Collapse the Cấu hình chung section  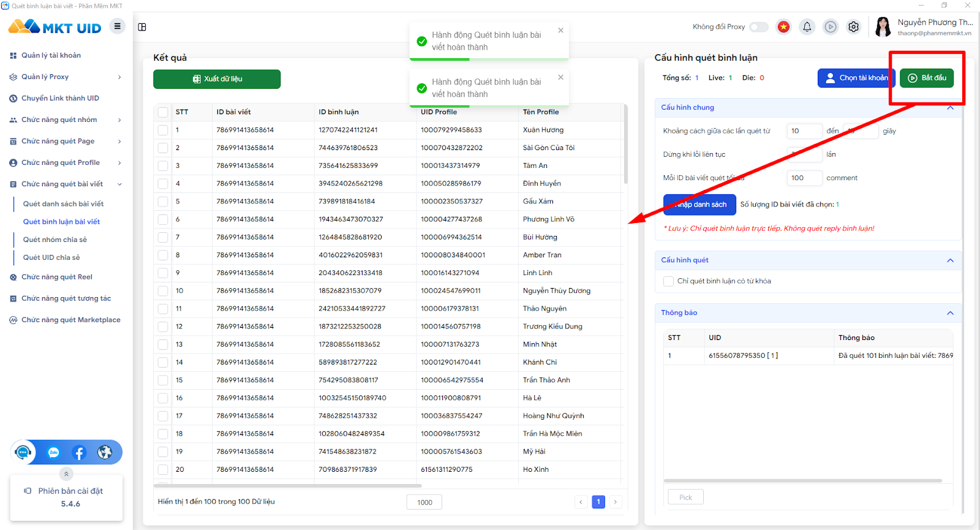(950, 108)
